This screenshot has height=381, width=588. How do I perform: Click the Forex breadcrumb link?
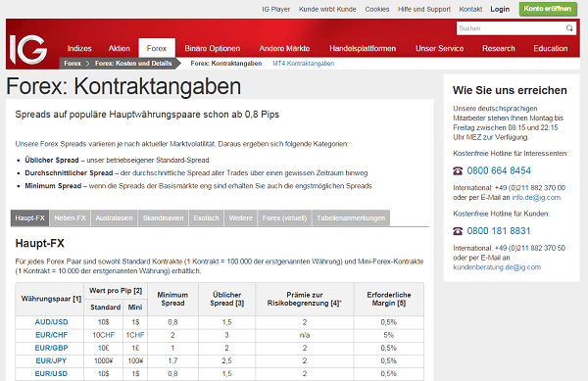pos(73,64)
